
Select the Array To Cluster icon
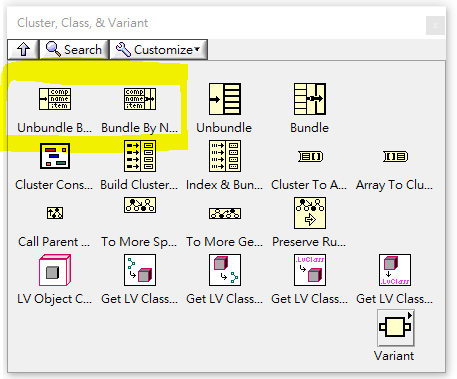(x=395, y=156)
